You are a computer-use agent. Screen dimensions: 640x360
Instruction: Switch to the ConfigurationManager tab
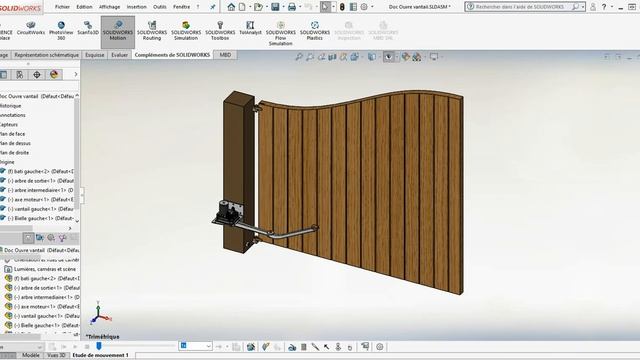coord(20,74)
